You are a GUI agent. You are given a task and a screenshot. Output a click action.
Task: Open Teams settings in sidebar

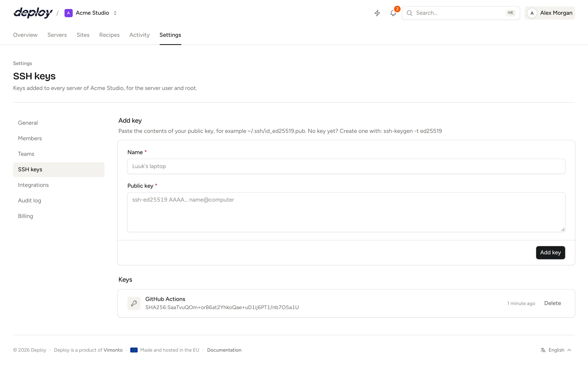(59, 154)
